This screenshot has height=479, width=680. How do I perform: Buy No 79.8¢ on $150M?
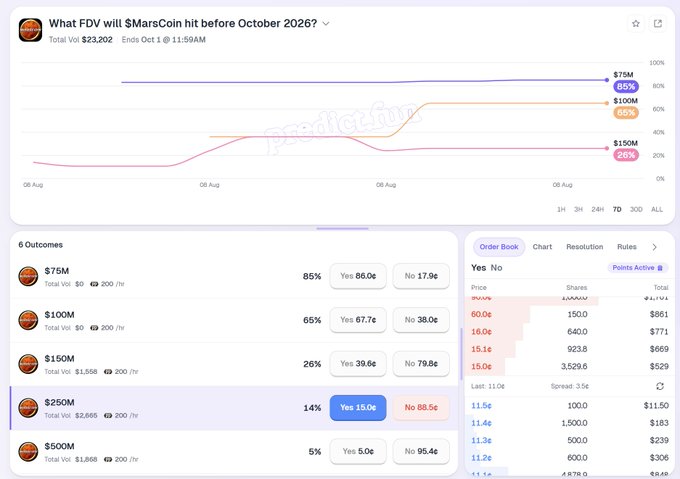click(421, 364)
